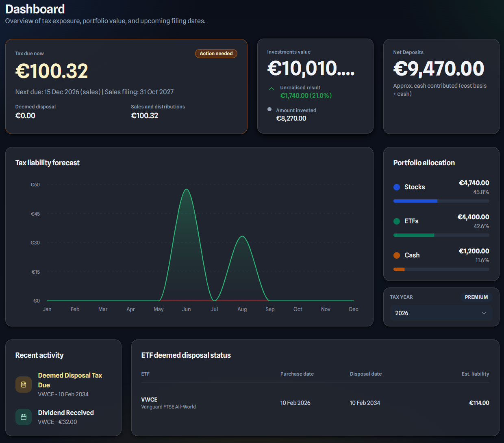
Task: Select the Sales and distributions amount
Action: pyautogui.click(x=145, y=115)
